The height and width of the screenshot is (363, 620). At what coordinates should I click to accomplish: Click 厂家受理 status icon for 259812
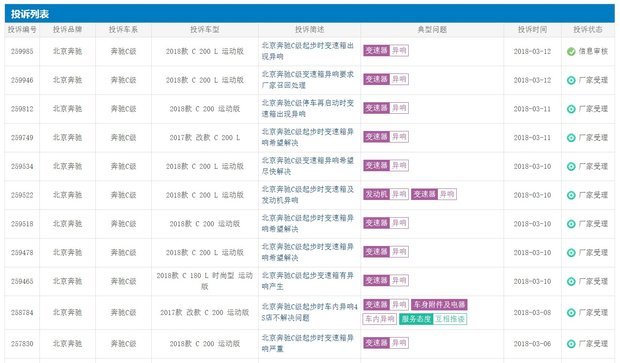click(x=571, y=109)
